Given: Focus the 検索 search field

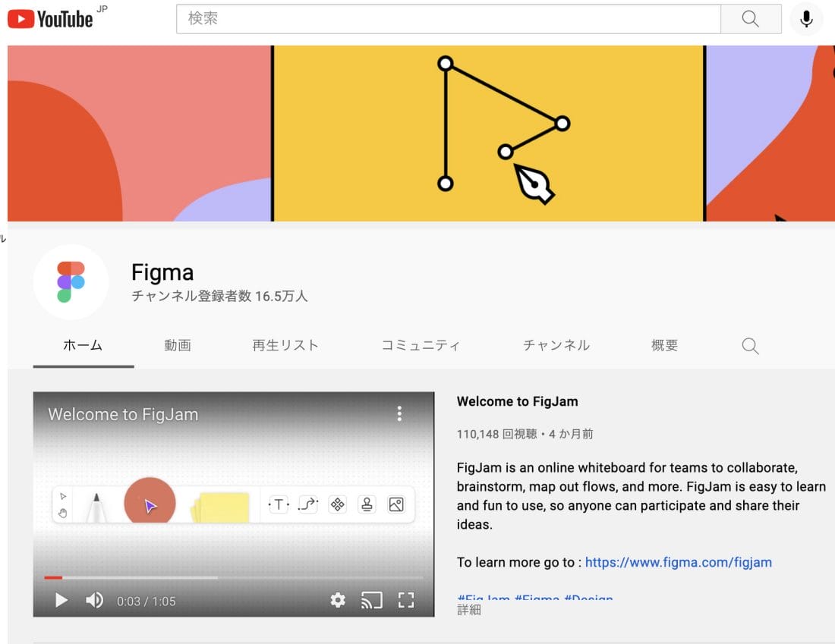Looking at the screenshot, I should [x=449, y=19].
